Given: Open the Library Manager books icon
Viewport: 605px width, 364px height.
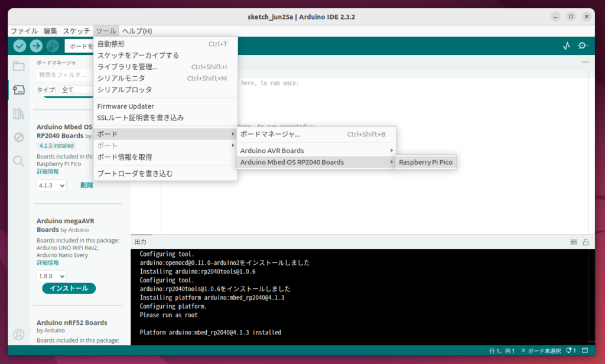Looking at the screenshot, I should [x=18, y=113].
